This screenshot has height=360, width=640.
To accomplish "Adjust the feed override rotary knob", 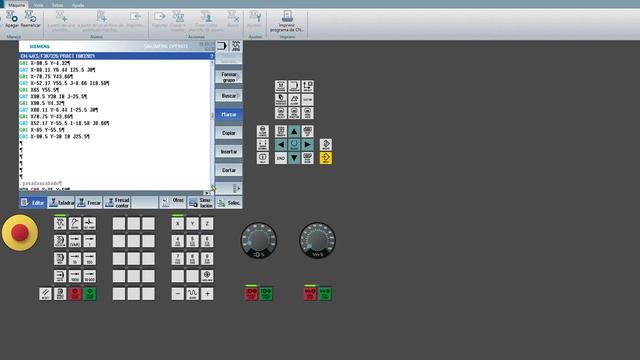I will click(x=317, y=240).
